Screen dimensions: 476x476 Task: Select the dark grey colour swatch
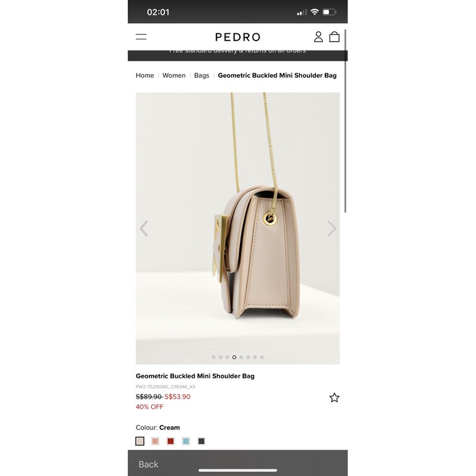(x=201, y=441)
